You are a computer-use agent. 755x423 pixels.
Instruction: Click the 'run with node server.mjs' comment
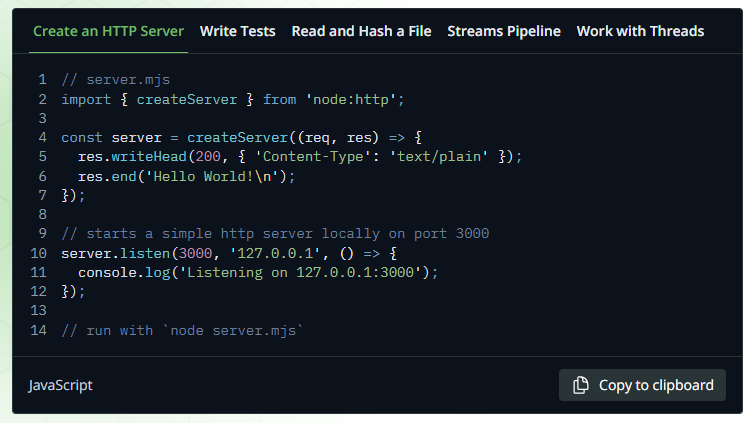pos(181,330)
